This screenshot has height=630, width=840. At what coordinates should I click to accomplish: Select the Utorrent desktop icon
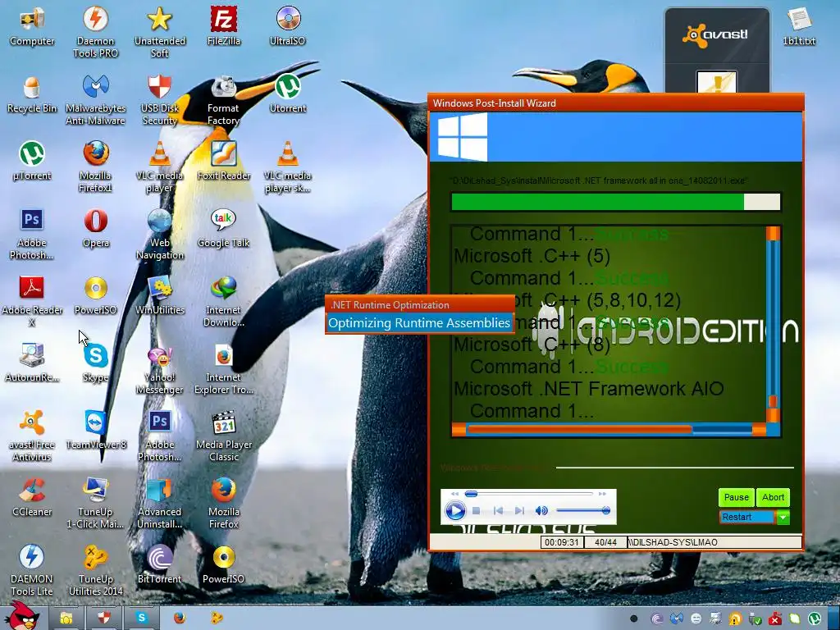pos(288,95)
